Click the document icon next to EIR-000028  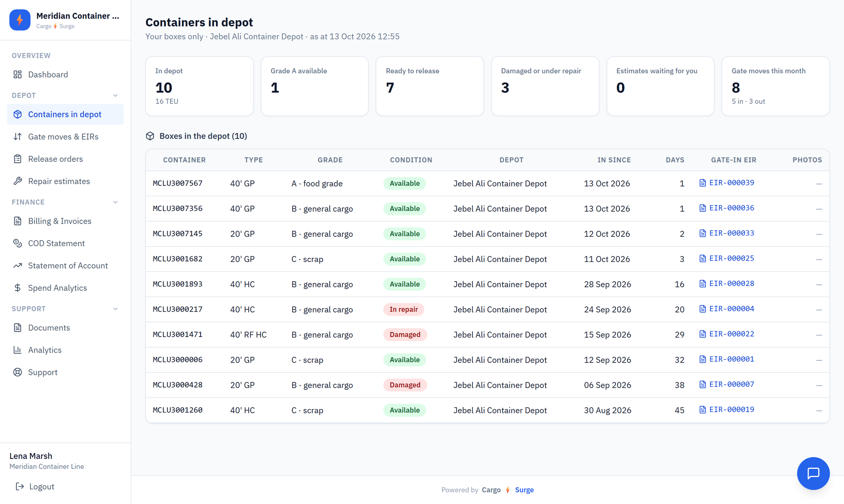coord(702,284)
